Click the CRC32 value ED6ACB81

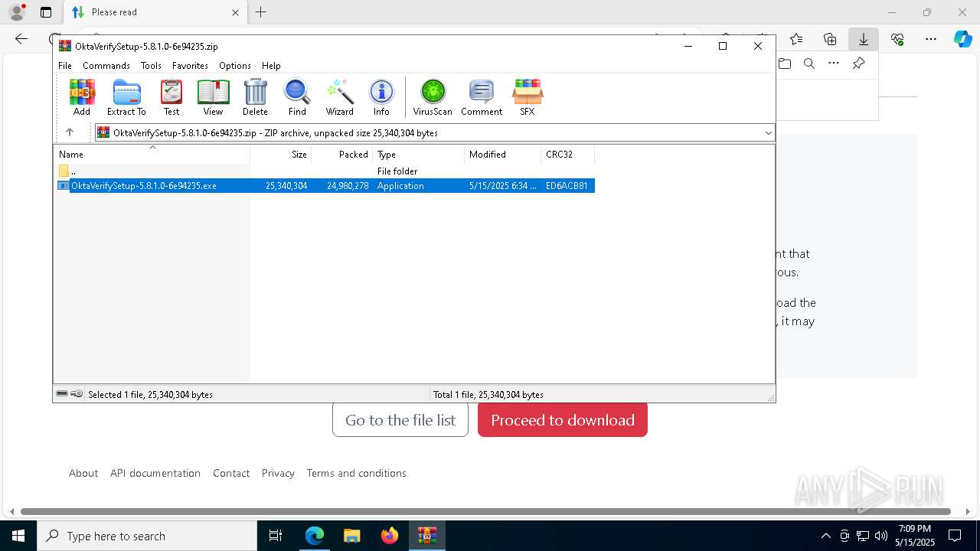(567, 186)
